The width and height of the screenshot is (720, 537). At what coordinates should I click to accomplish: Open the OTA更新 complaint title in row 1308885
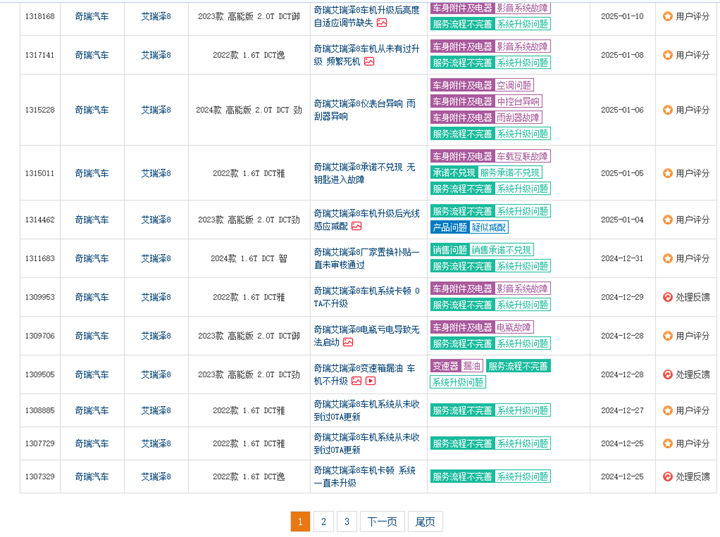[x=366, y=410]
